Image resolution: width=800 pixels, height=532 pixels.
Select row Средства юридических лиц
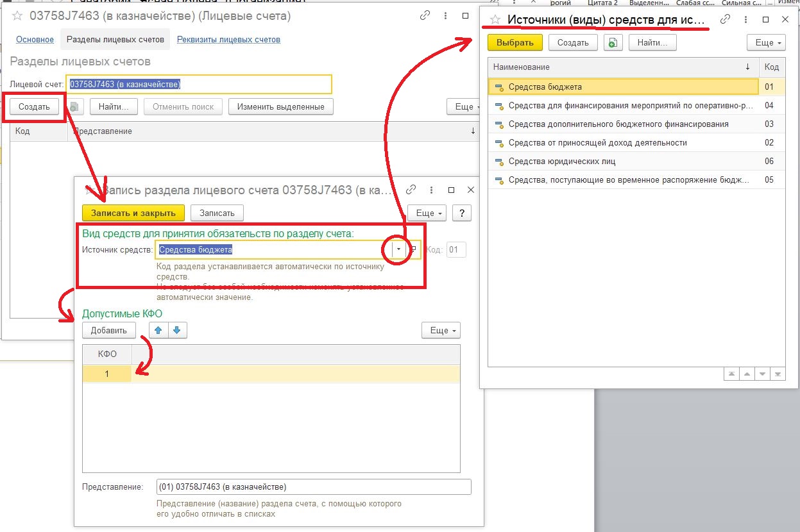636,161
